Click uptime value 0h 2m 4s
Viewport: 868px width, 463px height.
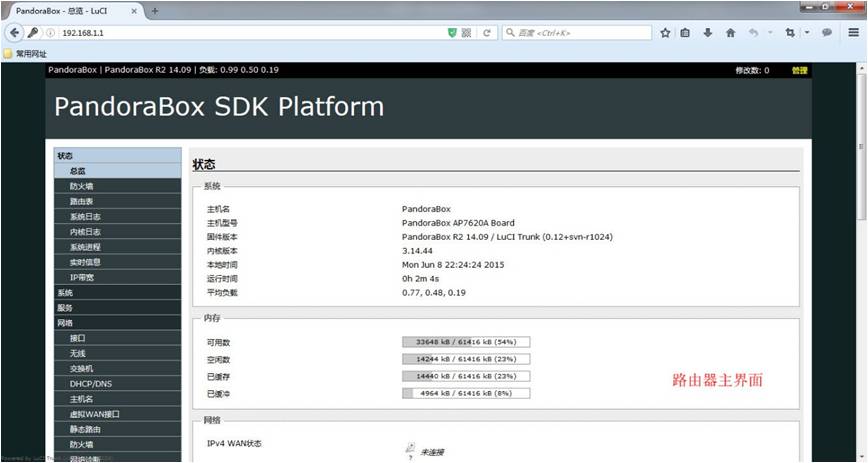(420, 279)
